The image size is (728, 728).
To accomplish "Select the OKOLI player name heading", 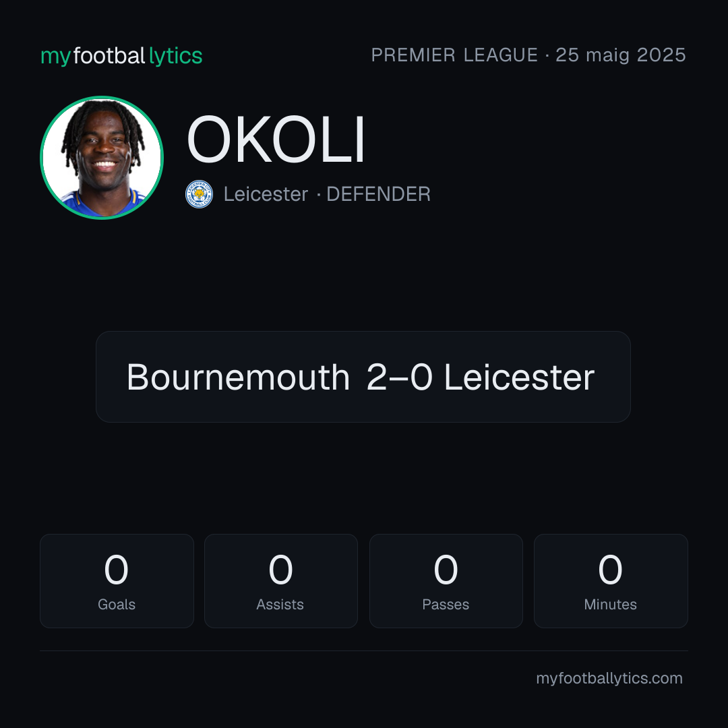I will tap(276, 140).
